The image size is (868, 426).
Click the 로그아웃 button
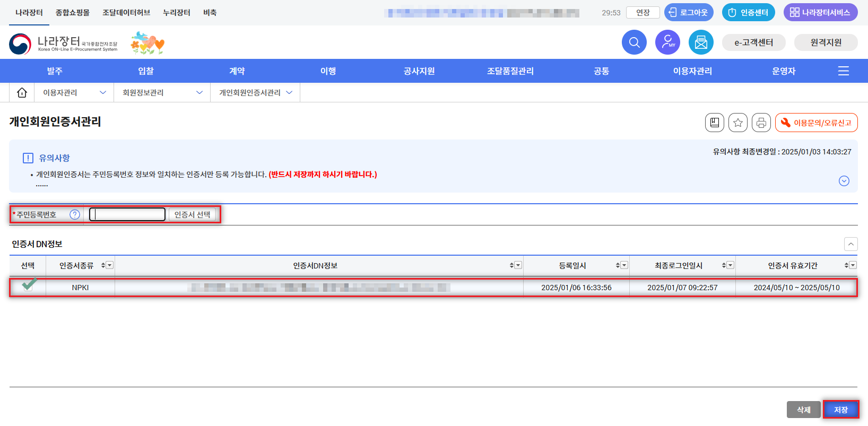click(x=689, y=12)
